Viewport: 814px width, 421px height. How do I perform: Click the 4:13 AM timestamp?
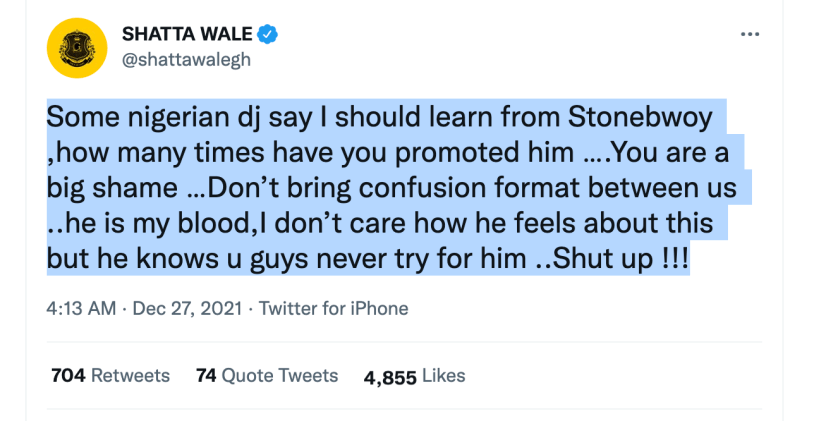[81, 308]
